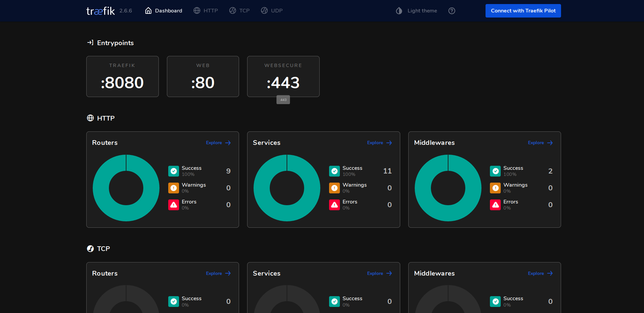Select the WEB :80 entrypoint card
Viewport: 644px width, 313px height.
click(203, 76)
